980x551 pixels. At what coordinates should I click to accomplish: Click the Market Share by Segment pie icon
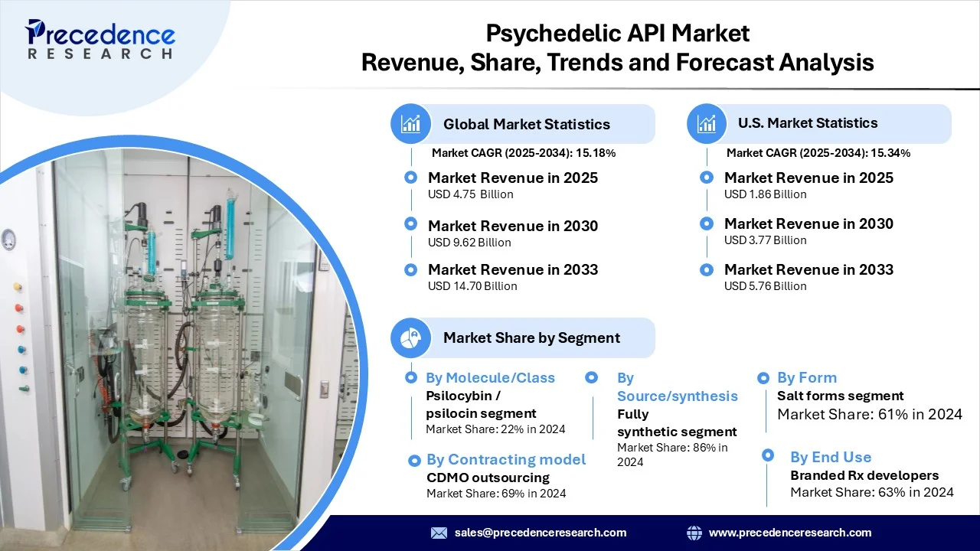click(411, 337)
